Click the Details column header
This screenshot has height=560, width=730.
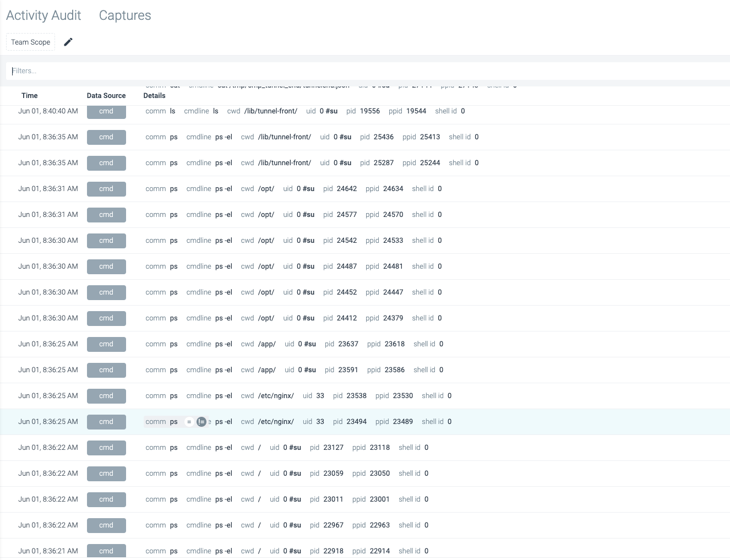click(154, 96)
